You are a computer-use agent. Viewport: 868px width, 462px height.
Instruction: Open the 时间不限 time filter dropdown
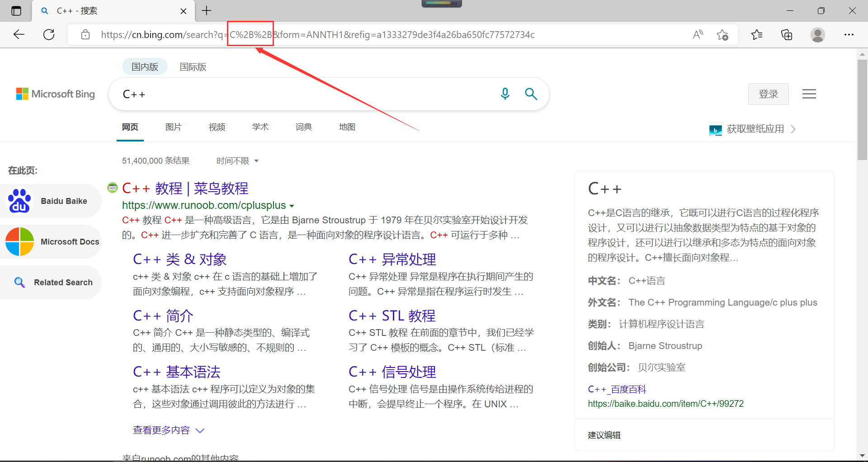click(237, 161)
